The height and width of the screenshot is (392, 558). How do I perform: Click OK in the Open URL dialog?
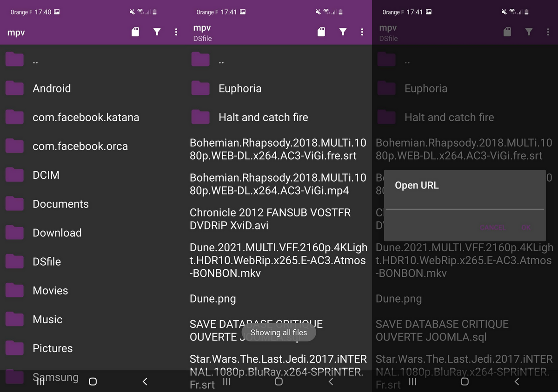pos(526,227)
